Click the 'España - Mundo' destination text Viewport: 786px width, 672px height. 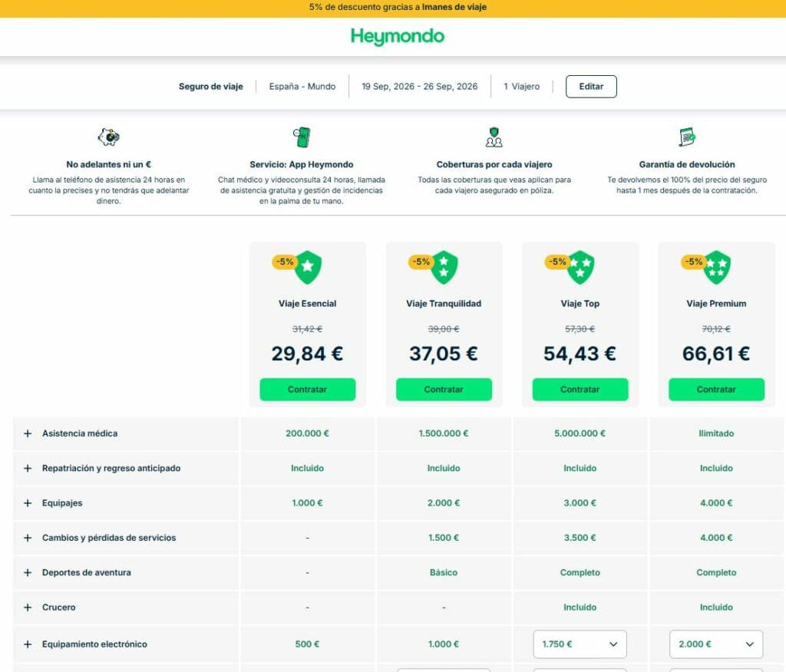click(302, 86)
